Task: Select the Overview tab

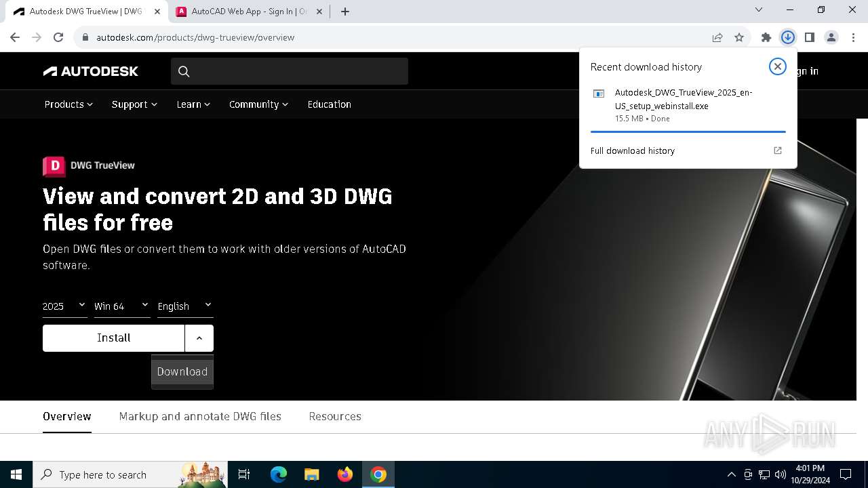Action: pos(67,416)
